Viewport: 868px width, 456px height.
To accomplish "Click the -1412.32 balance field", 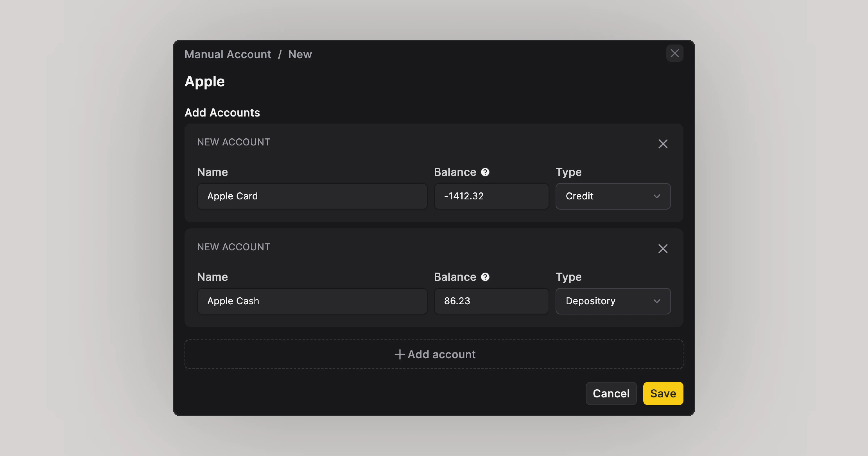I will (491, 196).
